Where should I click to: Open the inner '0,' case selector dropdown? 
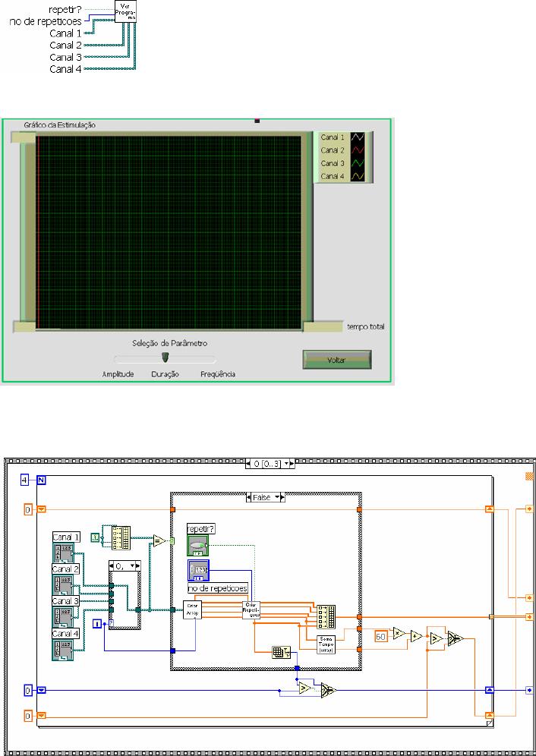pyautogui.click(x=134, y=565)
